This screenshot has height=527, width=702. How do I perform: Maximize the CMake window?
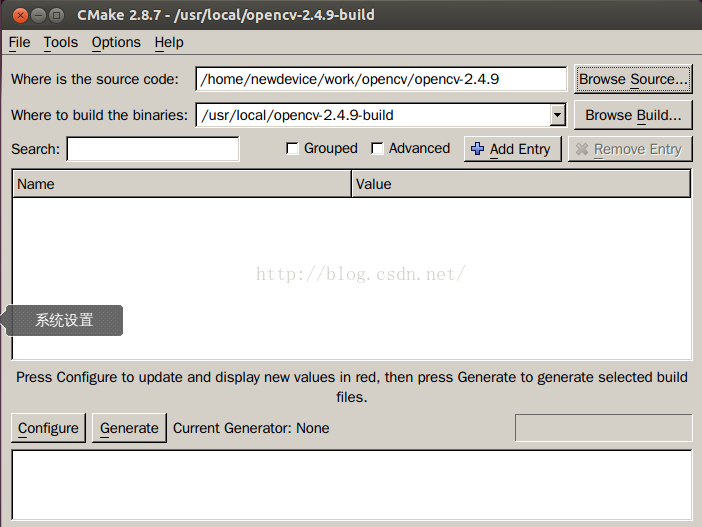click(x=56, y=16)
